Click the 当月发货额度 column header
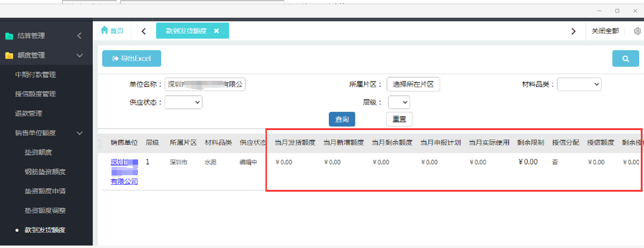The height and width of the screenshot is (248, 644). coord(295,142)
